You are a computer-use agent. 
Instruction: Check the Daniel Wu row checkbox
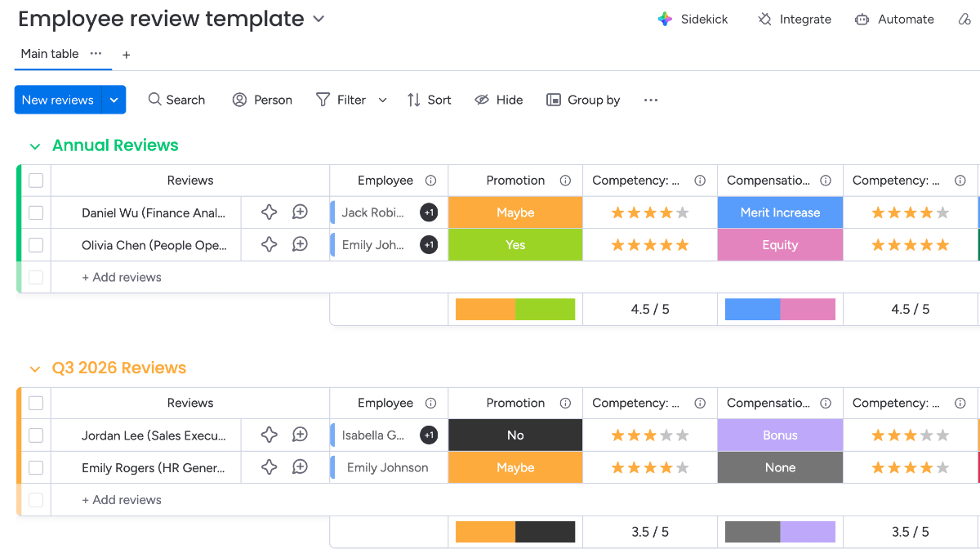(x=35, y=212)
